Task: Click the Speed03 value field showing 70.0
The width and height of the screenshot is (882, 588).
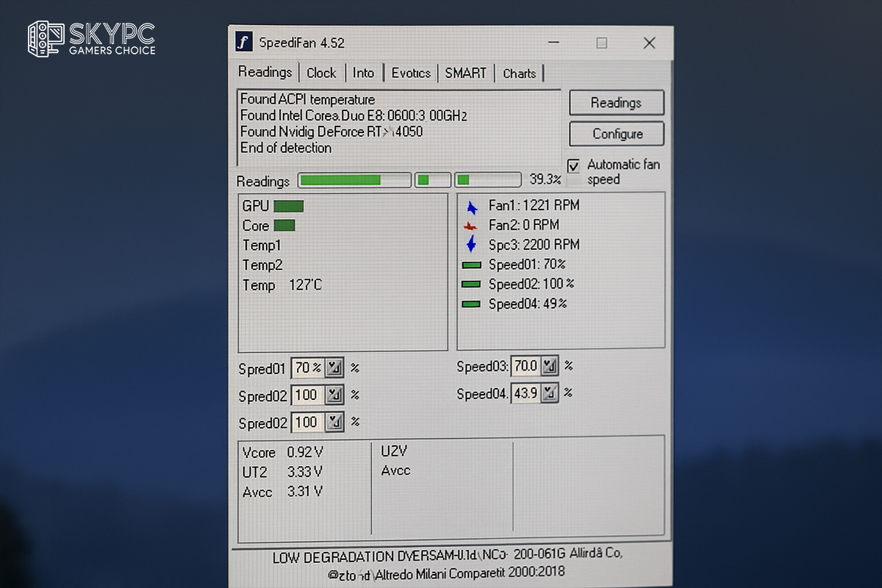Action: 526,365
